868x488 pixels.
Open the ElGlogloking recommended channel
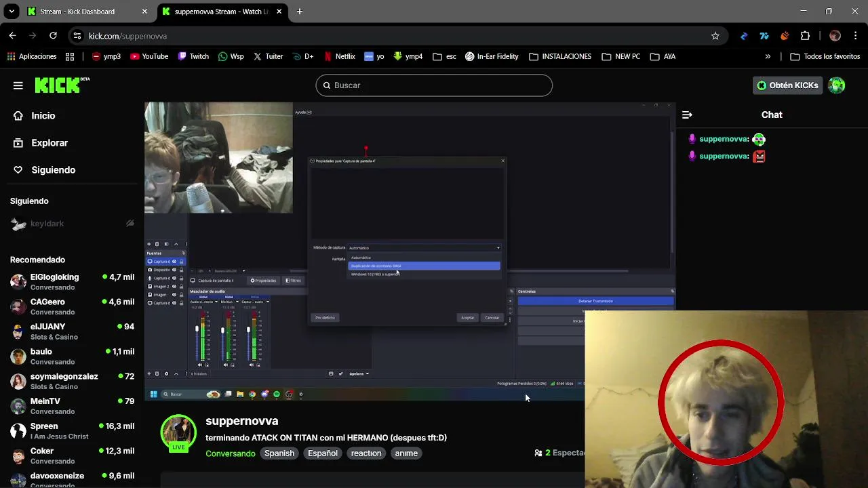tap(73, 282)
